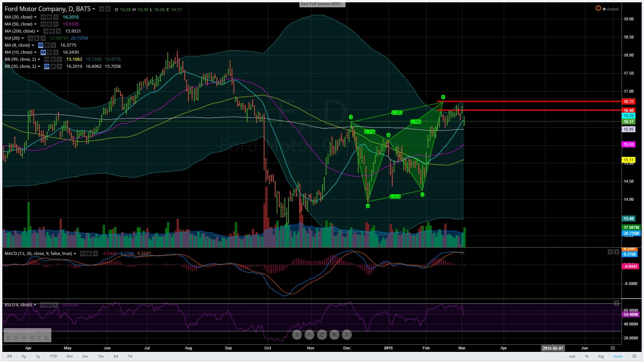This screenshot has height=362, width=644.
Task: Remove the MA (50, close) indicator
Action: (56, 24)
